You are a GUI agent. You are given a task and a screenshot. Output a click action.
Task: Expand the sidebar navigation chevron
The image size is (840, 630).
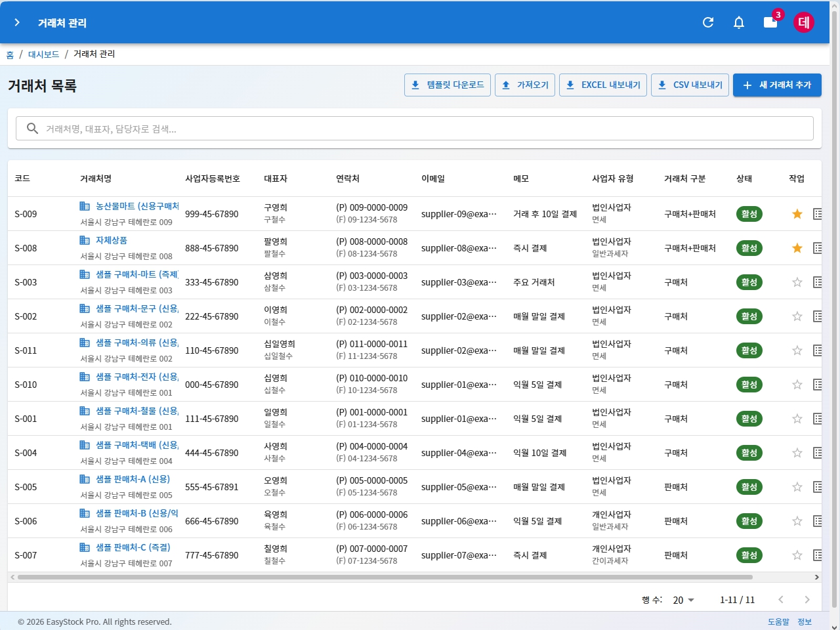tap(17, 22)
